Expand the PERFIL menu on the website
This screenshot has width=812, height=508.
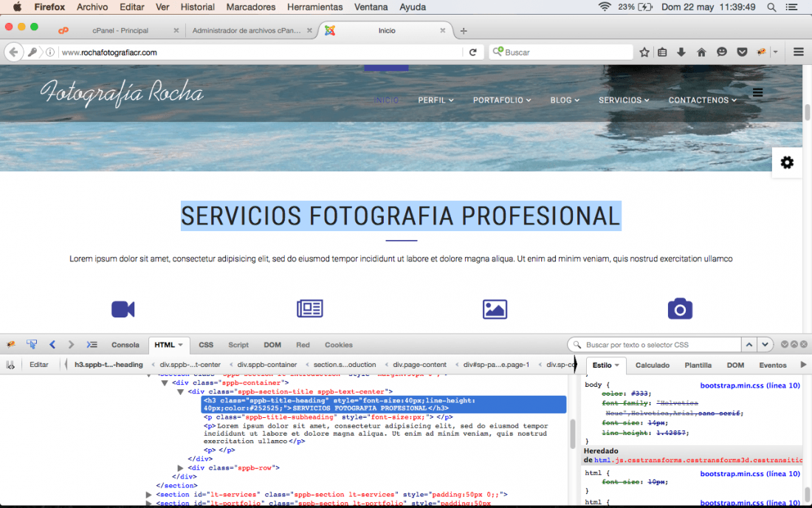(x=436, y=100)
